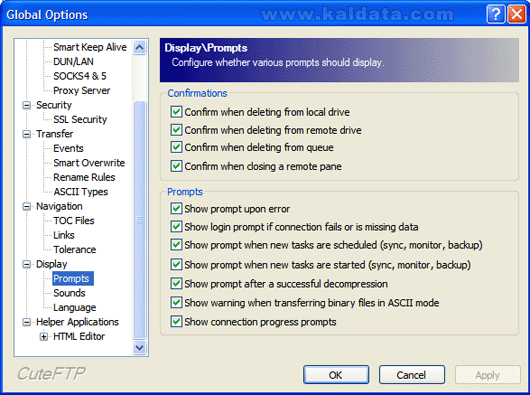Open TOC Files settings
The width and height of the screenshot is (530, 395).
coord(74,221)
